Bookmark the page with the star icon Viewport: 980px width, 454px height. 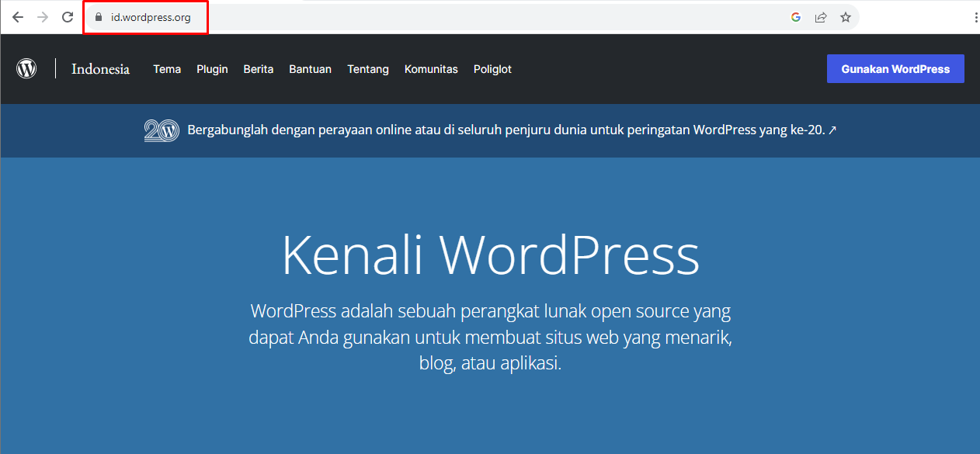846,16
